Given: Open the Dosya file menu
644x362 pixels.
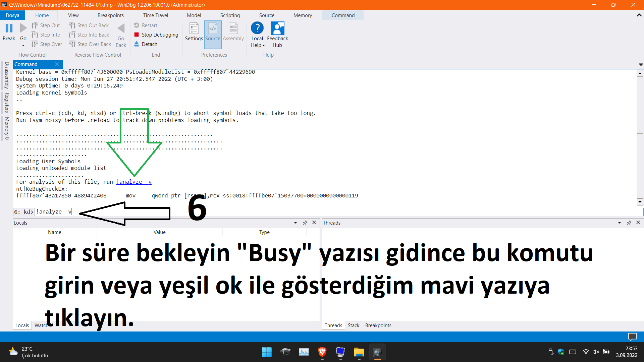Looking at the screenshot, I should tap(12, 15).
